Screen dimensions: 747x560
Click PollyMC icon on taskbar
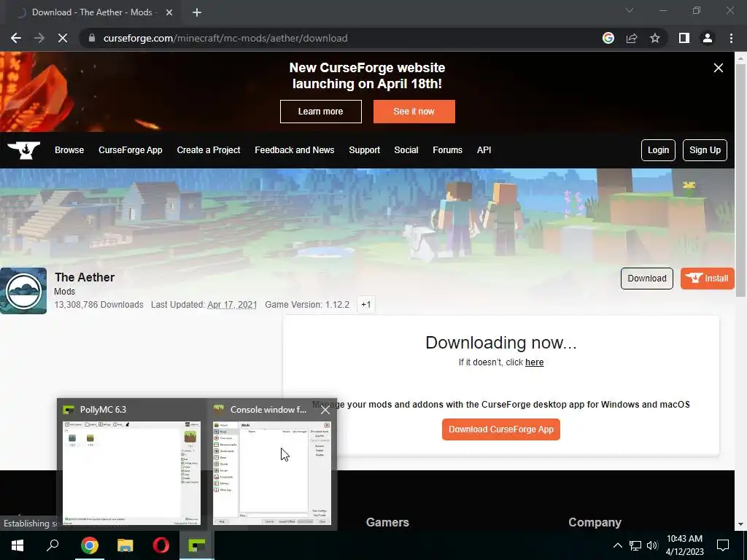(x=197, y=545)
